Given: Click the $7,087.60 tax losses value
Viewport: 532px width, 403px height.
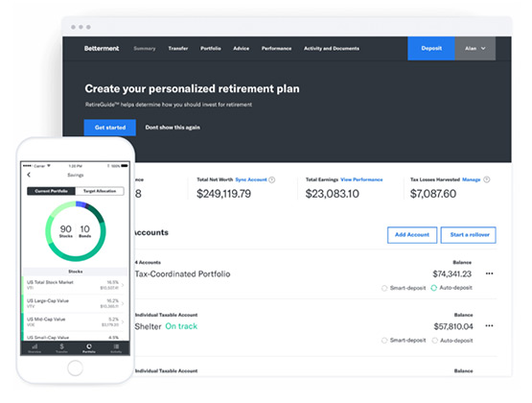Looking at the screenshot, I should pyautogui.click(x=433, y=194).
